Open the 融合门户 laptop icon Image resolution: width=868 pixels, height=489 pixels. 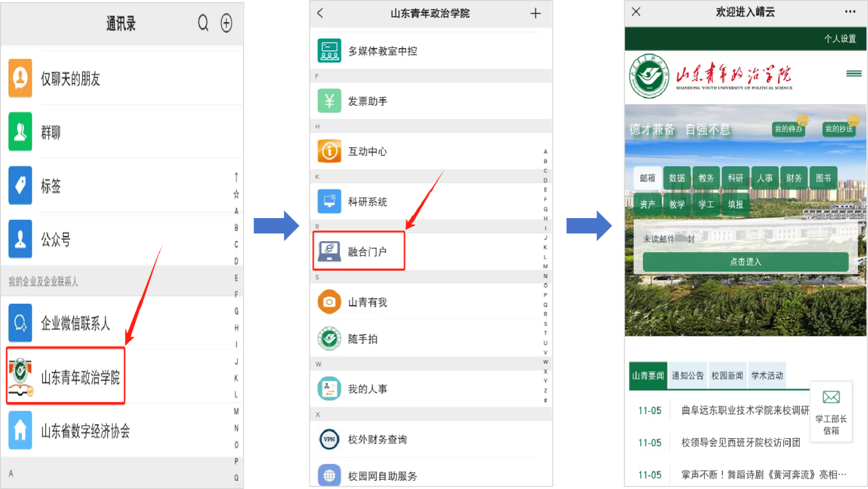(x=329, y=251)
